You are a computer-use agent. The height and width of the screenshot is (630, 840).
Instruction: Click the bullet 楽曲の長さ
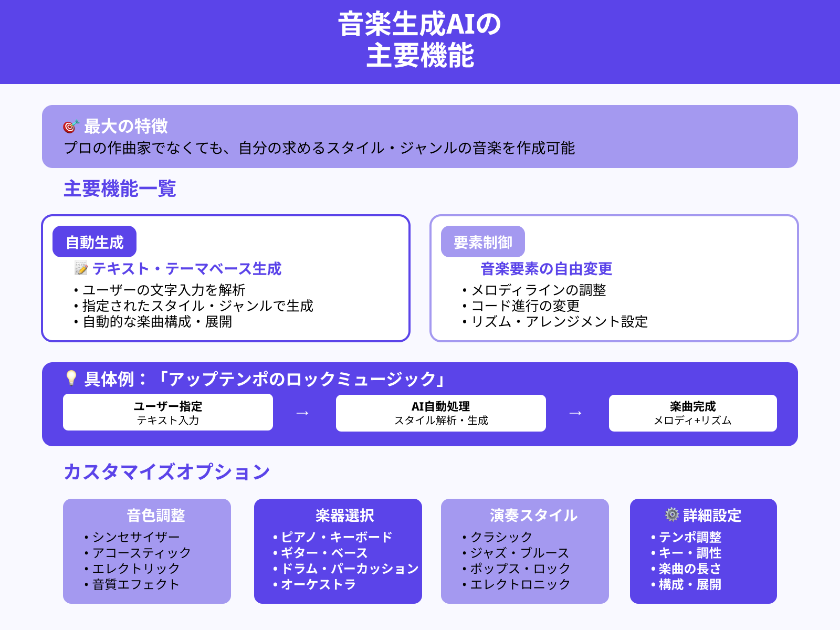686,569
